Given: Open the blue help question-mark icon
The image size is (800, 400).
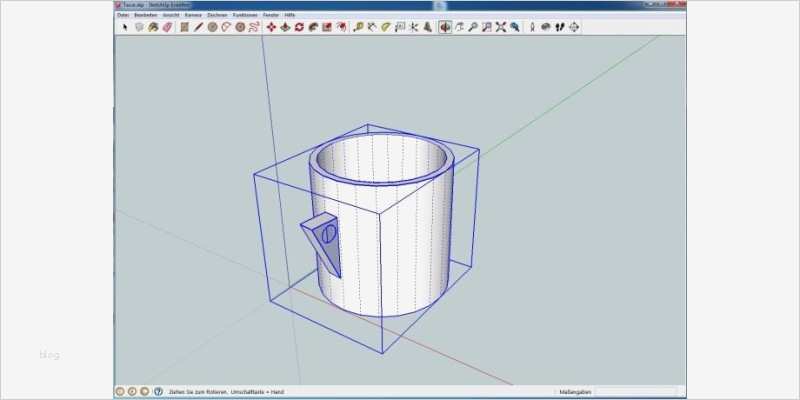Looking at the screenshot, I should 158,391.
